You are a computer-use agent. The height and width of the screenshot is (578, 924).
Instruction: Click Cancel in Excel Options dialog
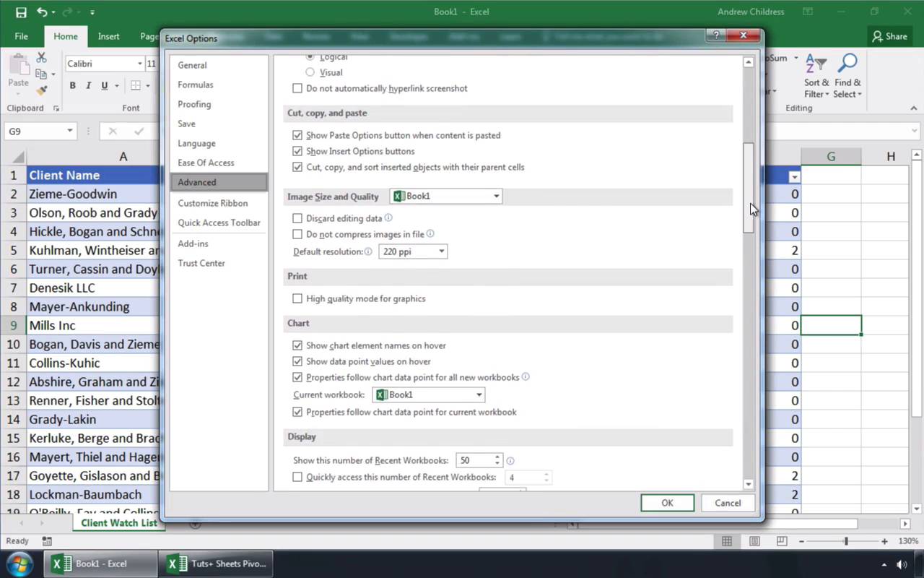pos(728,503)
